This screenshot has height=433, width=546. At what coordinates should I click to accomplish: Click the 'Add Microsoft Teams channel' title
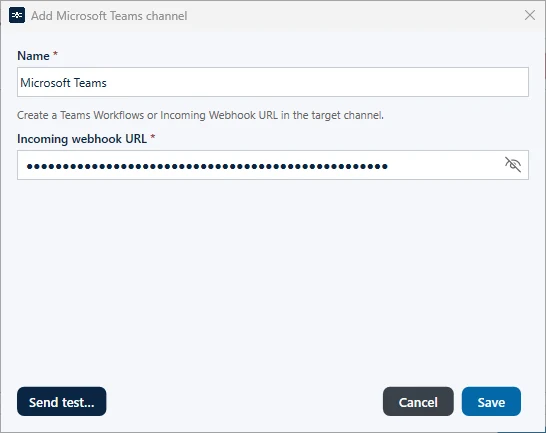pyautogui.click(x=109, y=16)
